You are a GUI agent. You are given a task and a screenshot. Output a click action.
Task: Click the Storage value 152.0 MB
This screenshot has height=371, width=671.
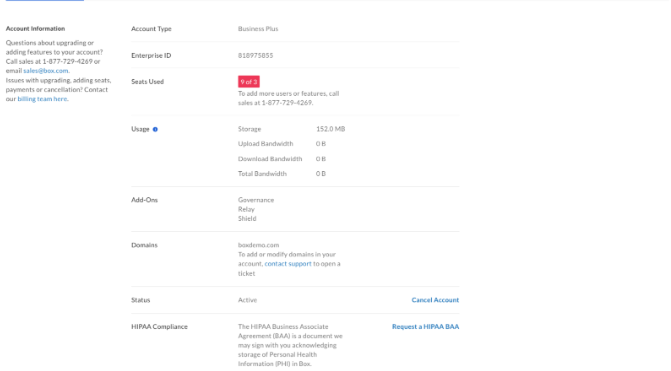330,129
